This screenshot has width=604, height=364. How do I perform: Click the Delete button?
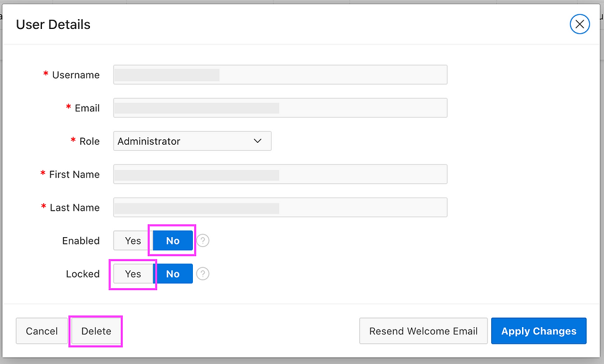click(x=96, y=331)
